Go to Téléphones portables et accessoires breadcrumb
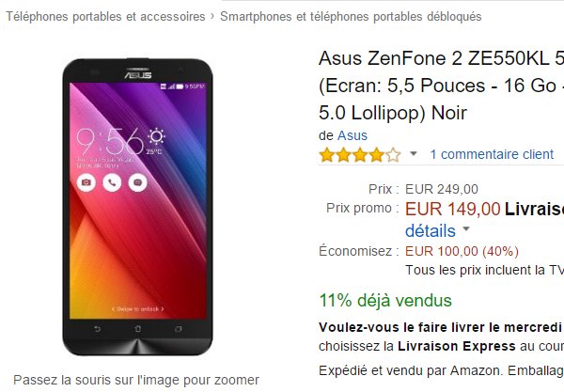Screen dimensions: 564x392 [x=105, y=17]
